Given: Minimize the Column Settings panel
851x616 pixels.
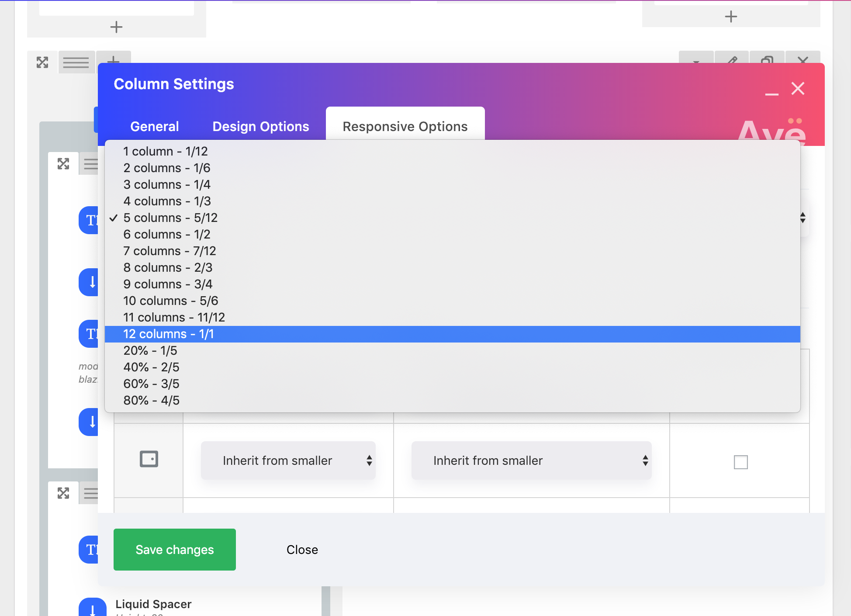Looking at the screenshot, I should coord(771,93).
